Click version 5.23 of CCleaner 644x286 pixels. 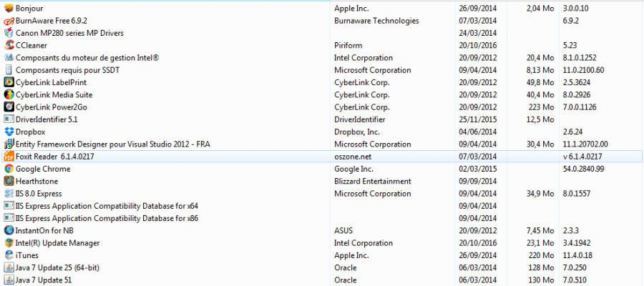[x=571, y=45]
